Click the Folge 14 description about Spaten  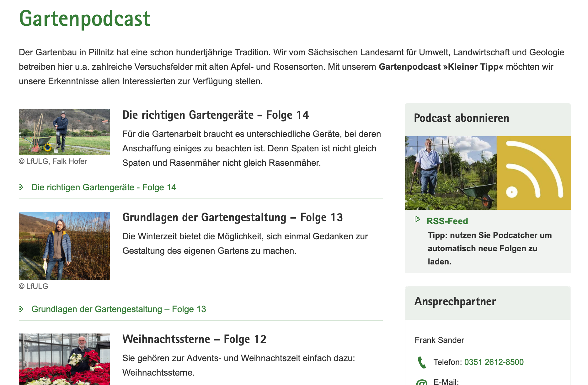coord(252,149)
